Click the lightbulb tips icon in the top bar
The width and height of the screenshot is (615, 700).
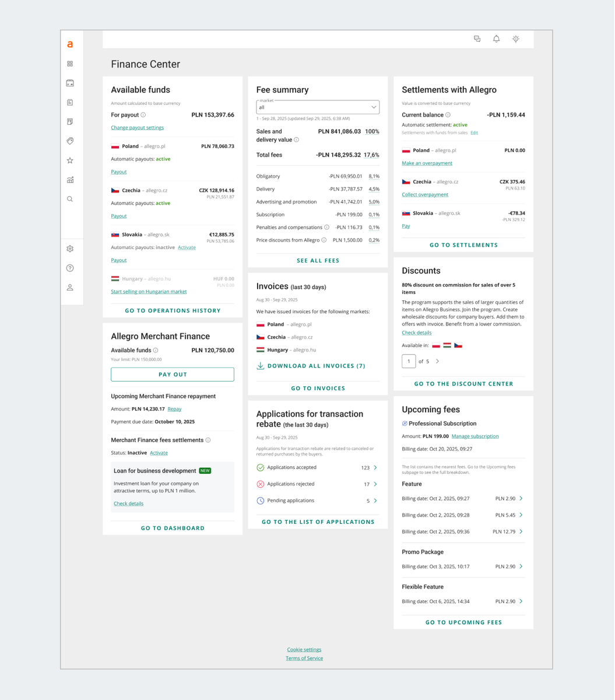516,39
